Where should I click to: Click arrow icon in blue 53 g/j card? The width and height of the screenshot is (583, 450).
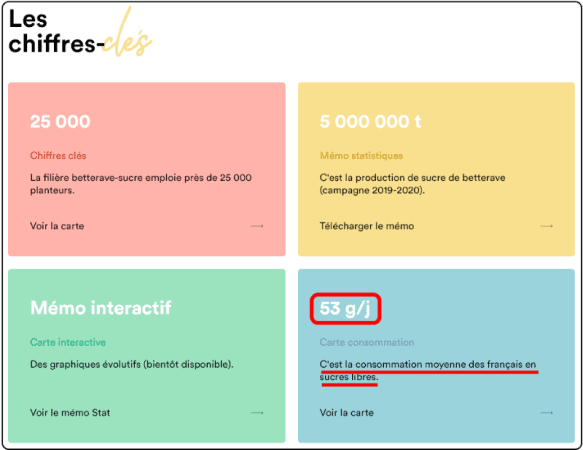click(547, 413)
